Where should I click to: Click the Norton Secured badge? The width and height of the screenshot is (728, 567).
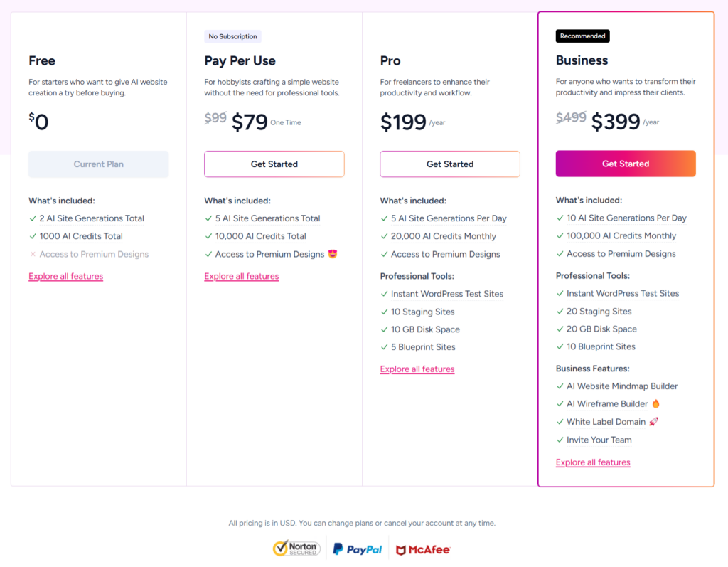[296, 548]
